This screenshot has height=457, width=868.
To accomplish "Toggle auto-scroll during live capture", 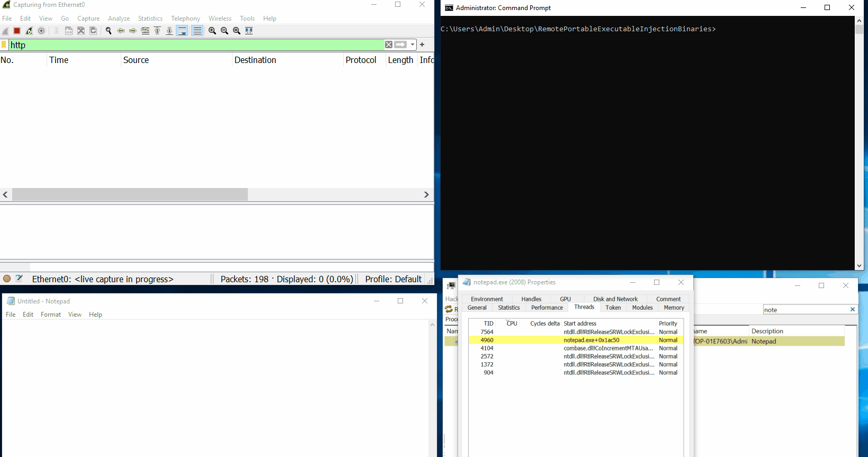I will point(182,31).
